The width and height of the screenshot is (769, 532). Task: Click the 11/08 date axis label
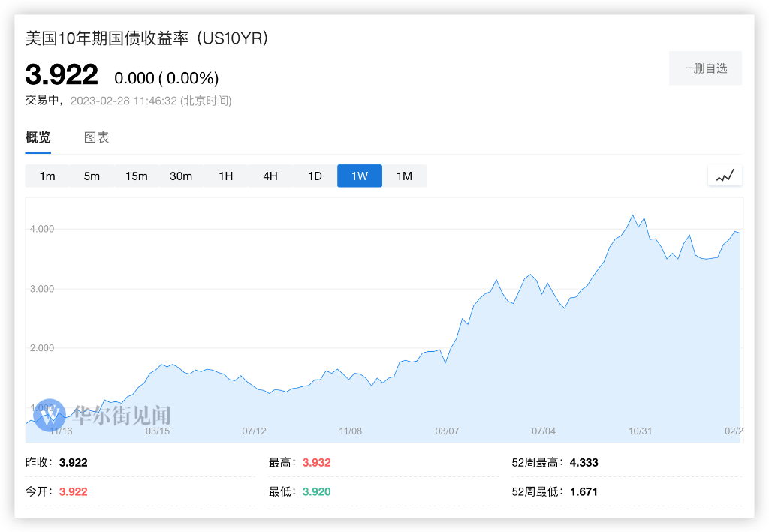pyautogui.click(x=350, y=431)
